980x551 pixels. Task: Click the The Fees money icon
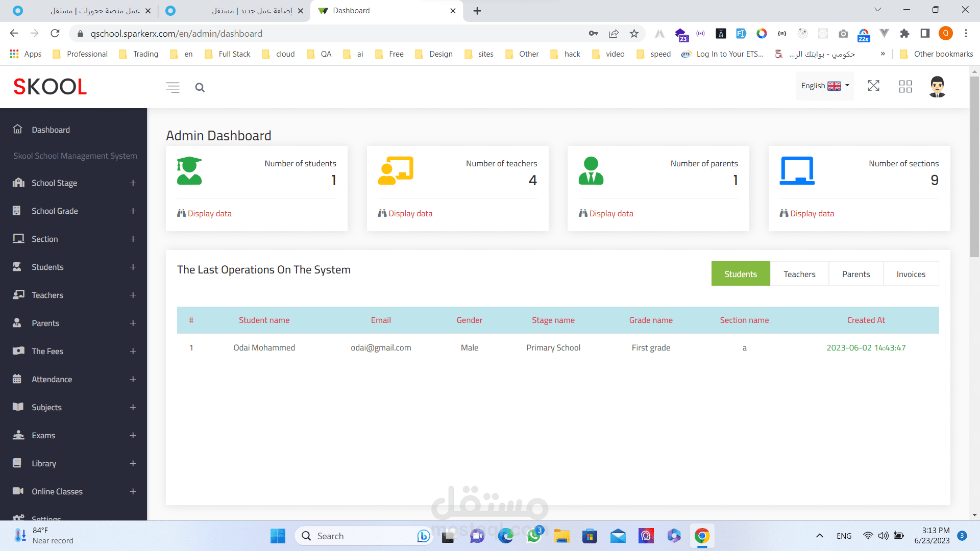18,351
